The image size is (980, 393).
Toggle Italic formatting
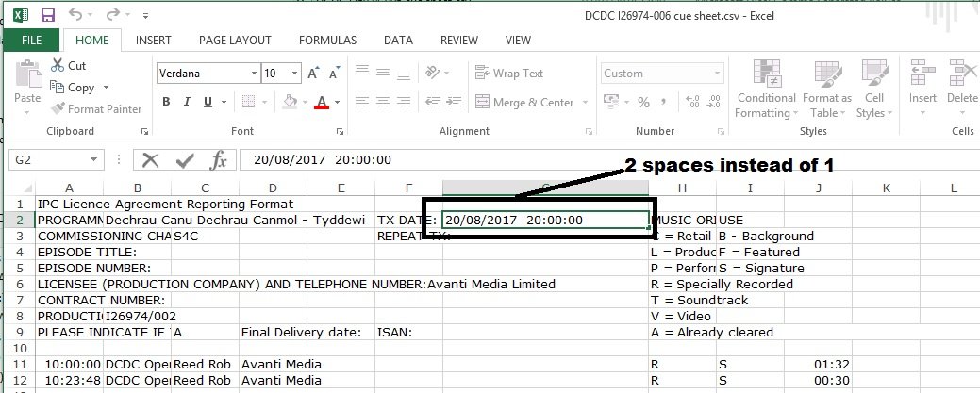point(186,102)
